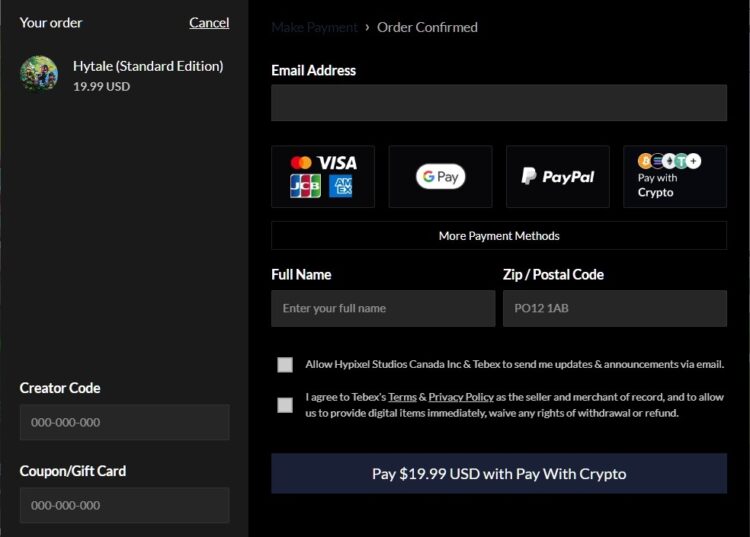Click the Hytale product thumbnail image

pyautogui.click(x=39, y=75)
